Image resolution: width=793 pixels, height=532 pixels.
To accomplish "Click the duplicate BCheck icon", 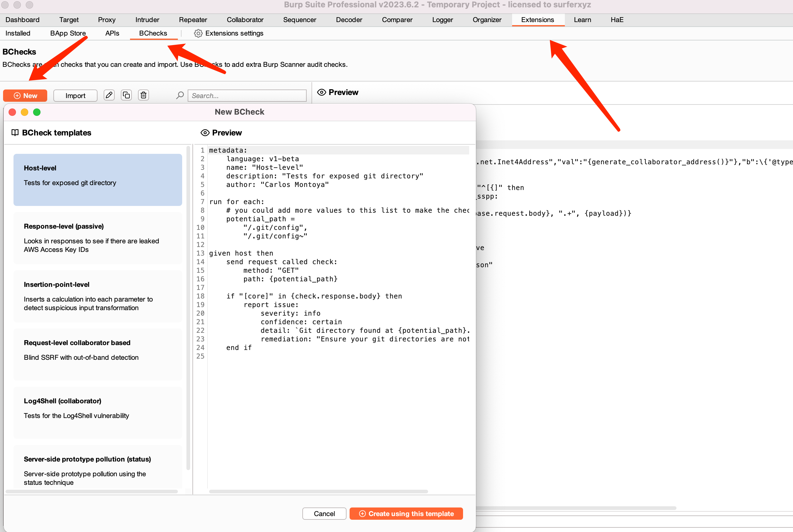I will click(x=126, y=95).
